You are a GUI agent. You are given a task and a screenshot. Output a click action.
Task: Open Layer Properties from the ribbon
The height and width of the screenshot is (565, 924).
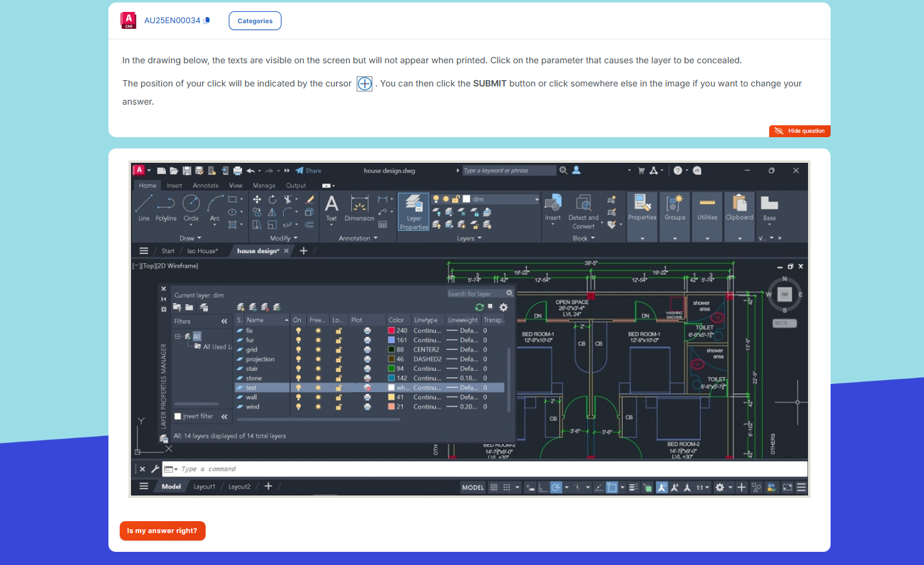[414, 212]
